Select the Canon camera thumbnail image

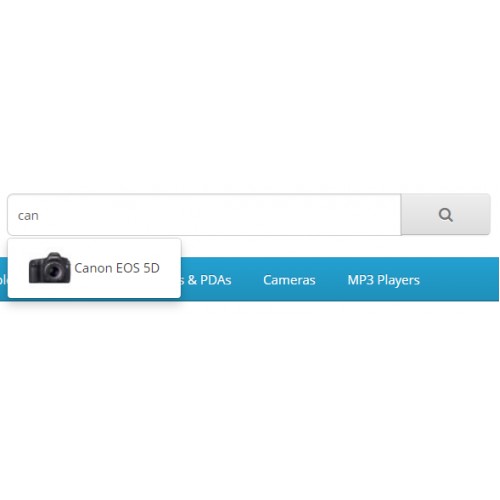(x=50, y=268)
